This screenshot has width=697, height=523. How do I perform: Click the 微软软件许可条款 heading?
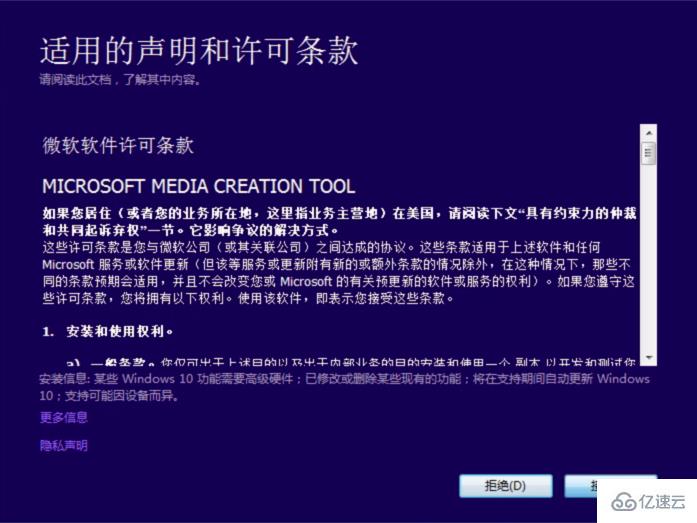click(x=118, y=145)
